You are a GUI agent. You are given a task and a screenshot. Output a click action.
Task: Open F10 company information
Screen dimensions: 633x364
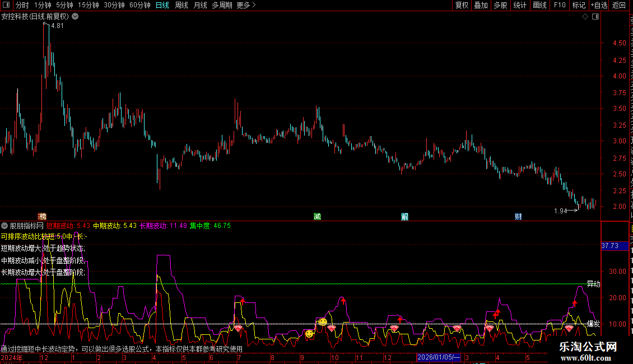560,5
